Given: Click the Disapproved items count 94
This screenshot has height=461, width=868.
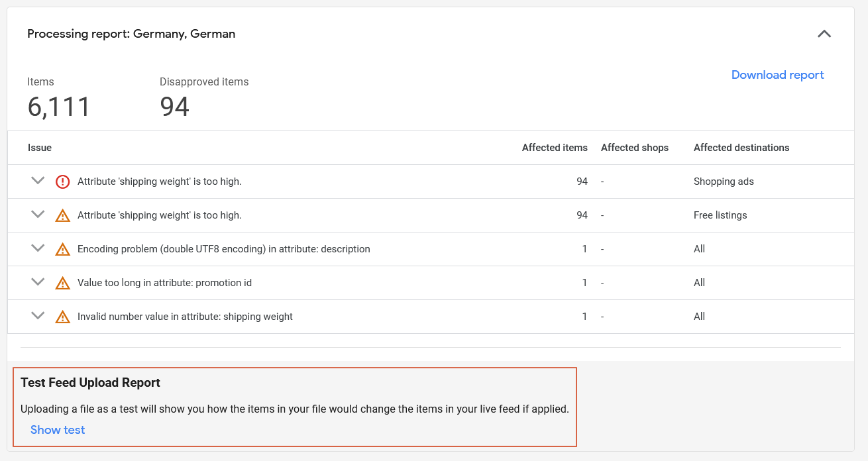Looking at the screenshot, I should pyautogui.click(x=175, y=107).
